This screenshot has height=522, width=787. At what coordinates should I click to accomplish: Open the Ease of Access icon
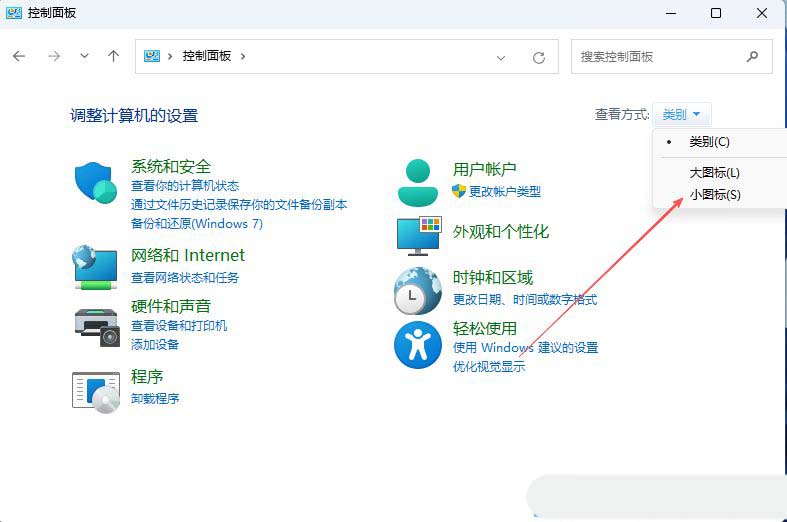coord(418,345)
